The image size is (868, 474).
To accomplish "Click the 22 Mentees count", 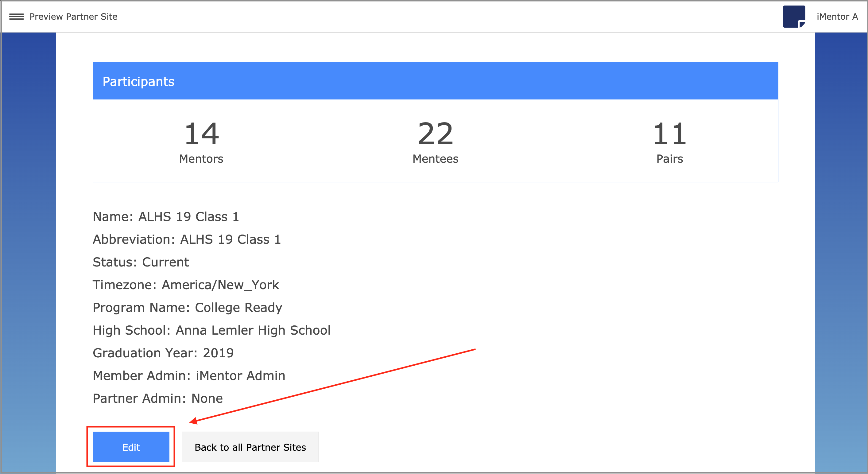I will pos(435,134).
